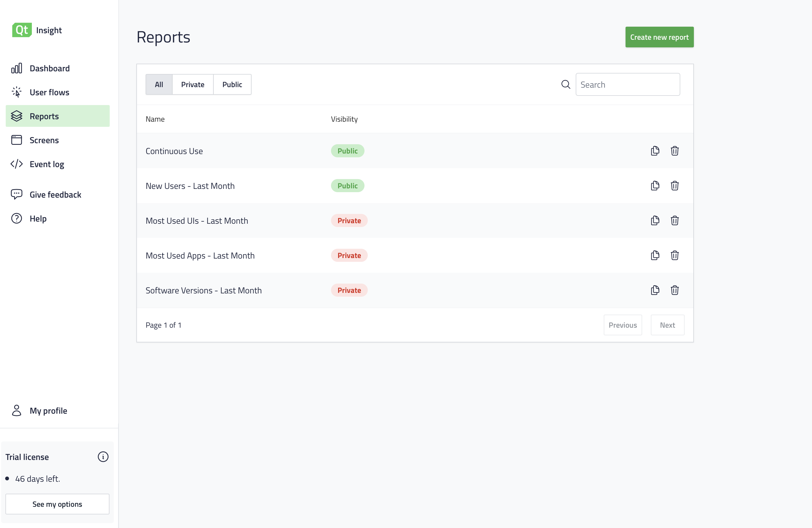Duplicate Most Used Apps - Last Month report
Image resolution: width=812 pixels, height=528 pixels.
[655, 255]
